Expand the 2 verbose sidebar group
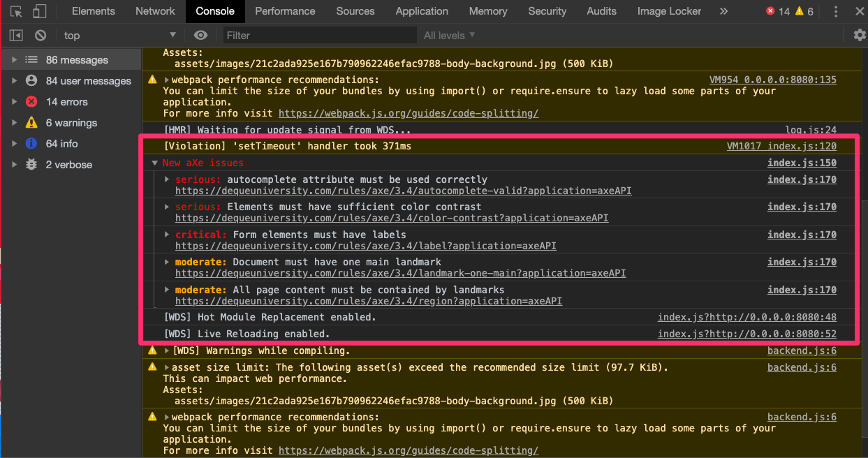 pyautogui.click(x=14, y=165)
